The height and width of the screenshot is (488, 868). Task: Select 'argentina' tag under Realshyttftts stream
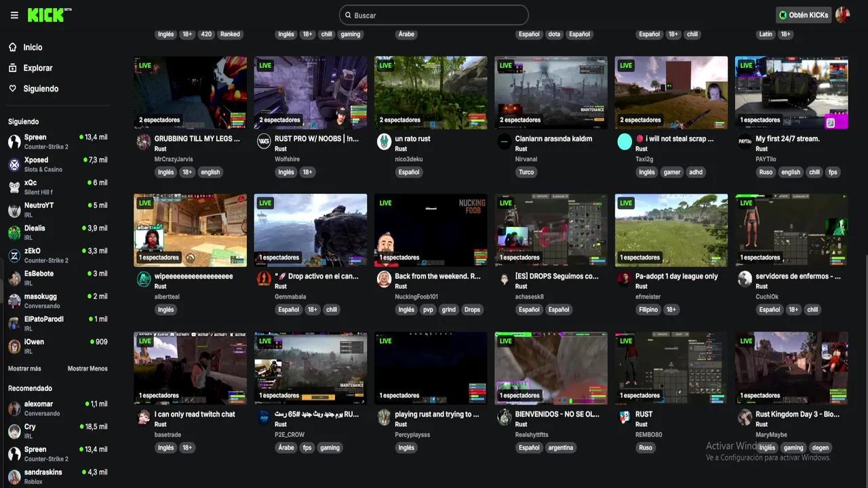(561, 447)
